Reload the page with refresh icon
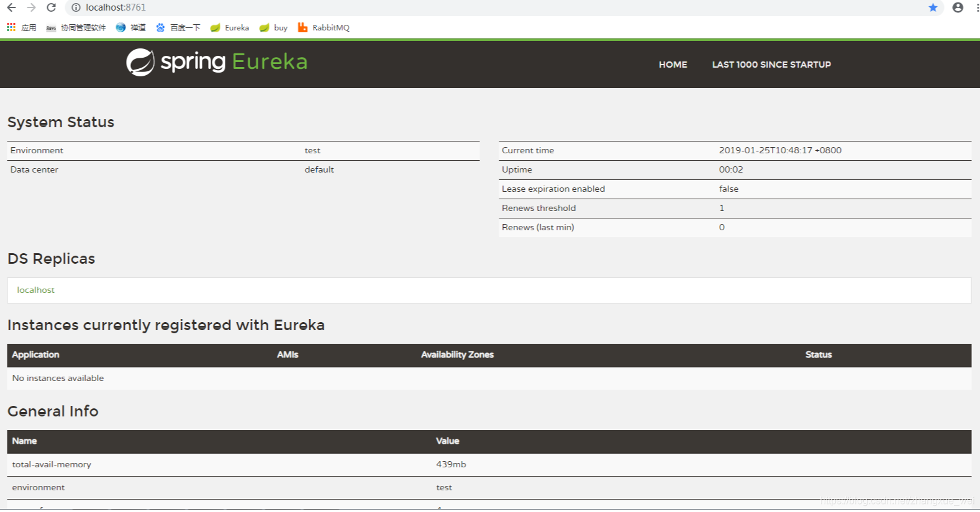 (52, 7)
